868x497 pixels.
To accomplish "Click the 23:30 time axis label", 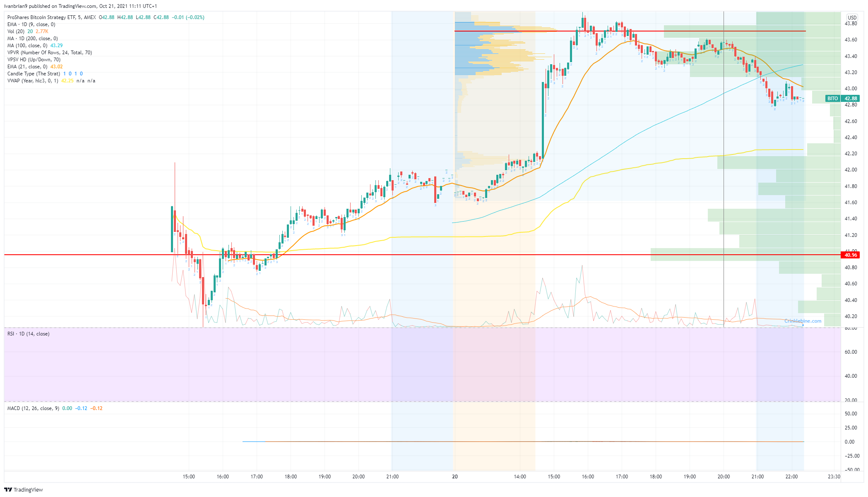I will (834, 477).
